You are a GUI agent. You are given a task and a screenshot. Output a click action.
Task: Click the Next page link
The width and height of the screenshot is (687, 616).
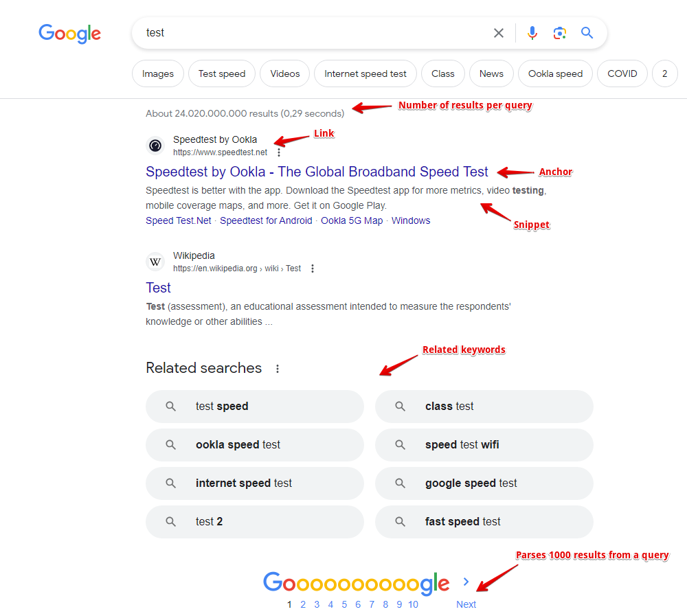pyautogui.click(x=466, y=604)
